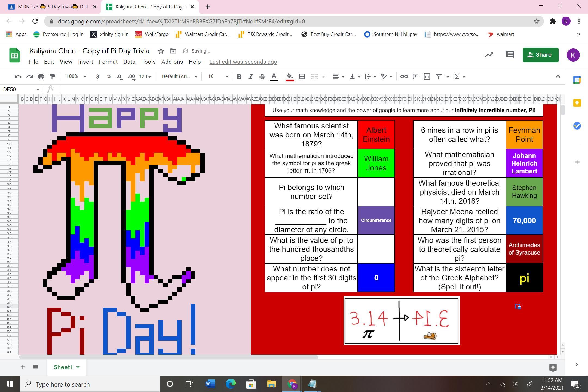Click the formula bar input field
The image size is (588, 392).
(x=299, y=89)
